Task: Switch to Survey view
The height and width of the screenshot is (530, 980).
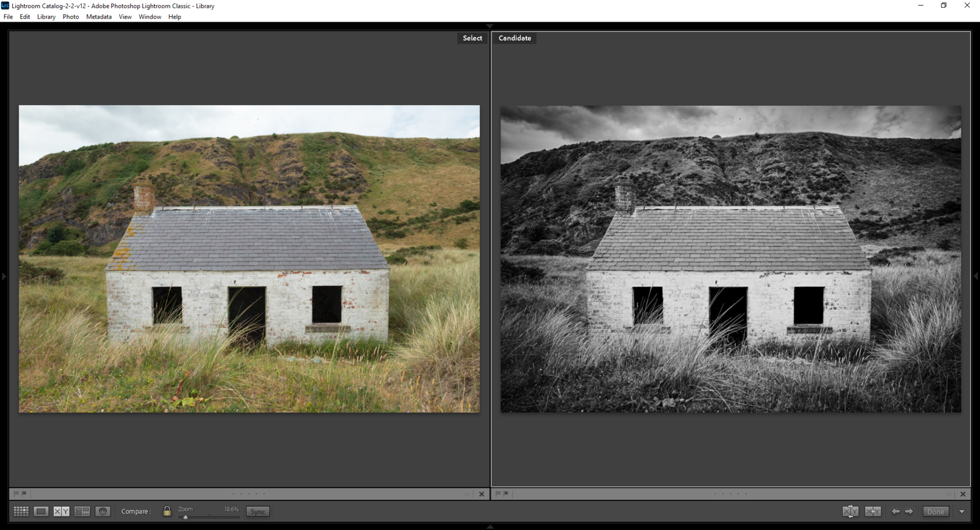Action: tap(81, 511)
